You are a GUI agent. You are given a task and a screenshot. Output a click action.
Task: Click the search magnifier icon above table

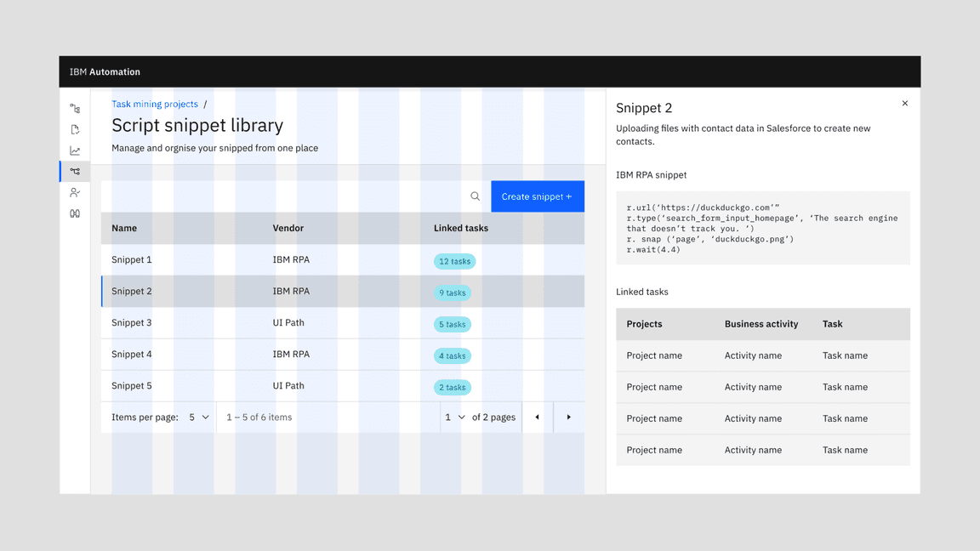pos(475,196)
